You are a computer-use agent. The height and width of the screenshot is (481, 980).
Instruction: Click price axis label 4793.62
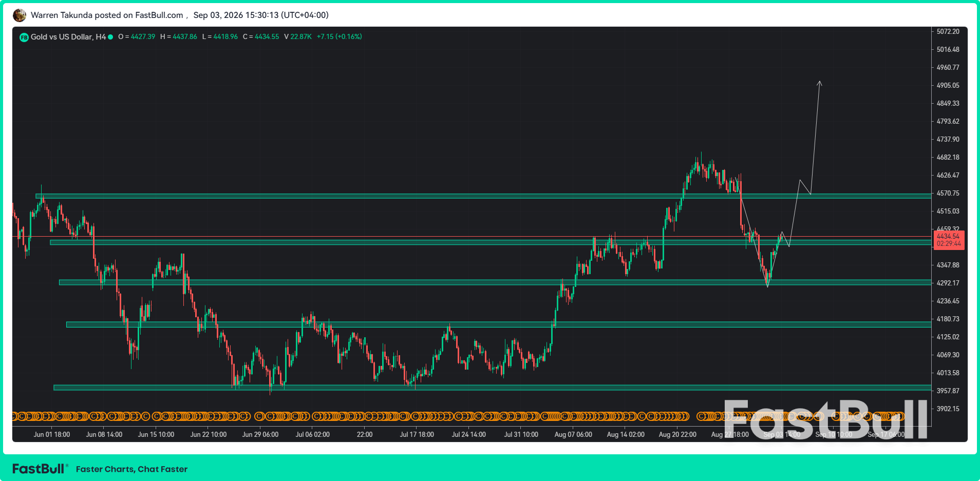(x=948, y=122)
